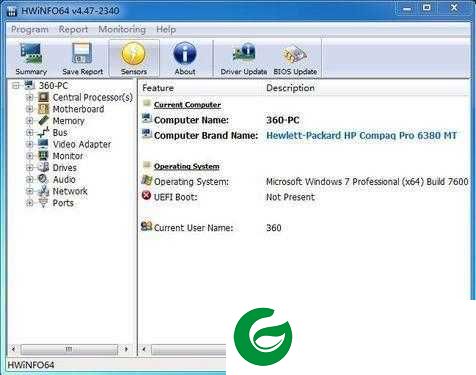The width and height of the screenshot is (476, 375).
Task: Select the Motherboard tree label
Action: pyautogui.click(x=78, y=109)
